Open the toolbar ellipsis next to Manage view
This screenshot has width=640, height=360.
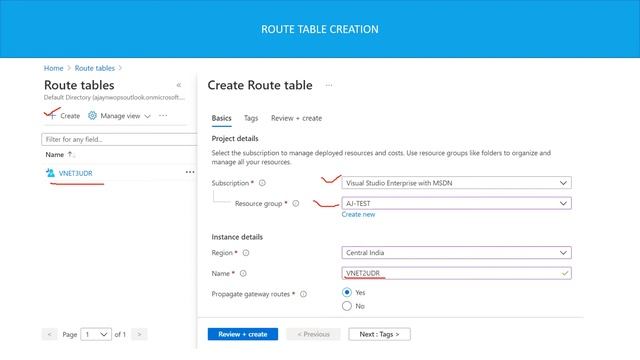(x=163, y=116)
